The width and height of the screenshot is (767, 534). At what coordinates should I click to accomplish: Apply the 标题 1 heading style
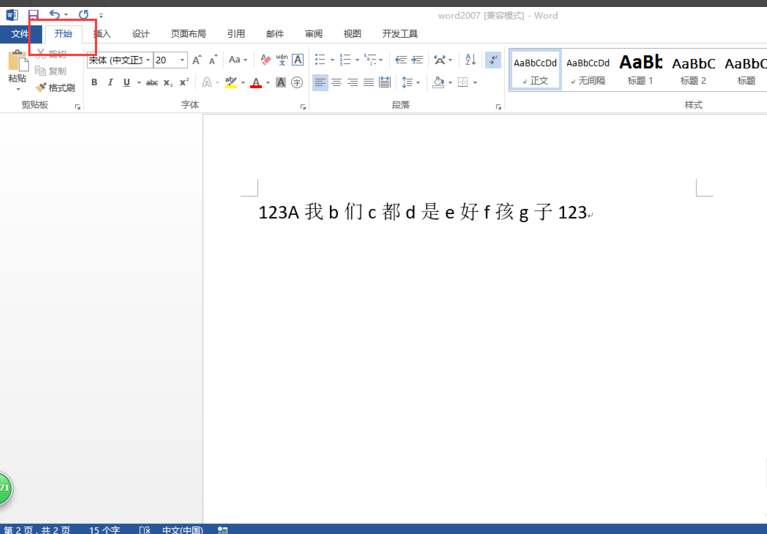(x=640, y=69)
